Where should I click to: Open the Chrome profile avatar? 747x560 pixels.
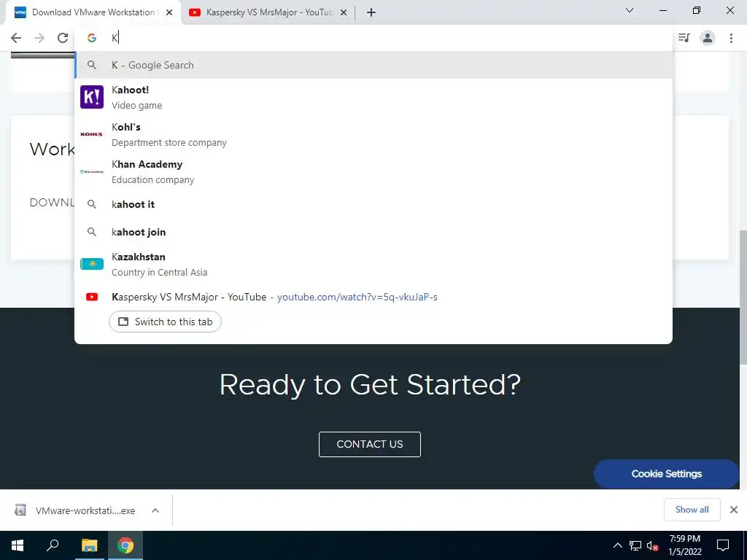[708, 38]
